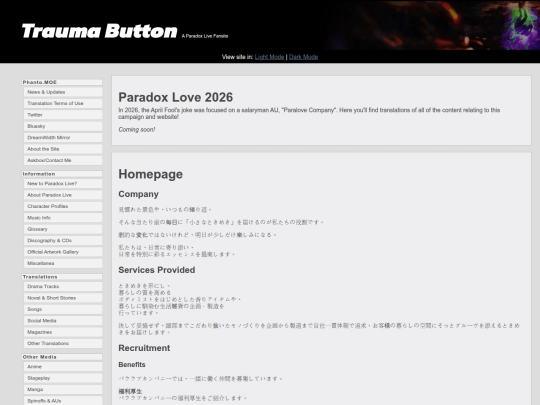Switch site to Dark Mode
Viewport: 540px width, 405px height.
coord(303,57)
